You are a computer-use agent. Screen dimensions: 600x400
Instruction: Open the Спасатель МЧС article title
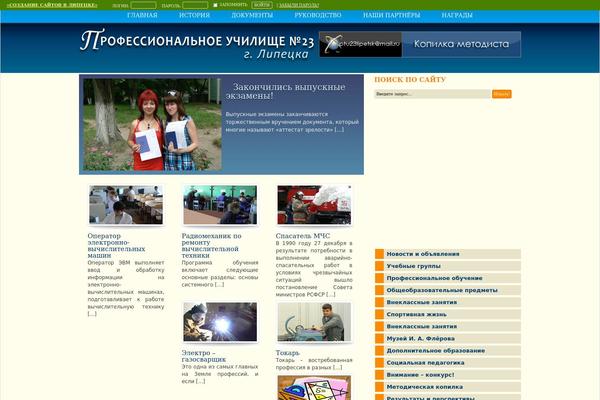pos(303,236)
